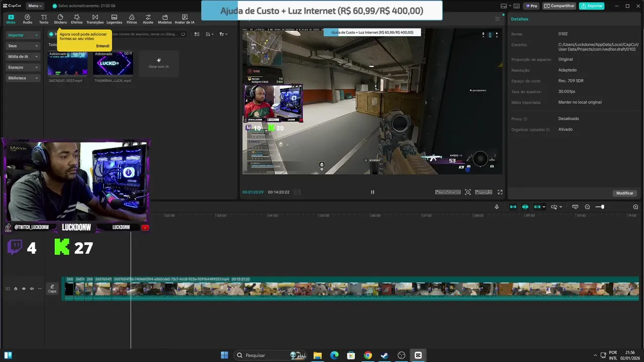Open the Filtros panel icon
This screenshot has height=362, width=644.
click(131, 19)
